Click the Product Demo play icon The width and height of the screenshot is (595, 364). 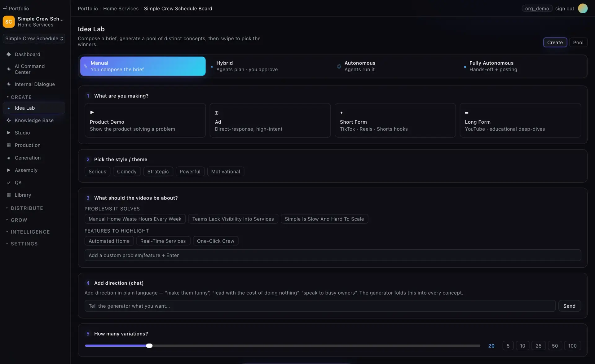tap(92, 112)
